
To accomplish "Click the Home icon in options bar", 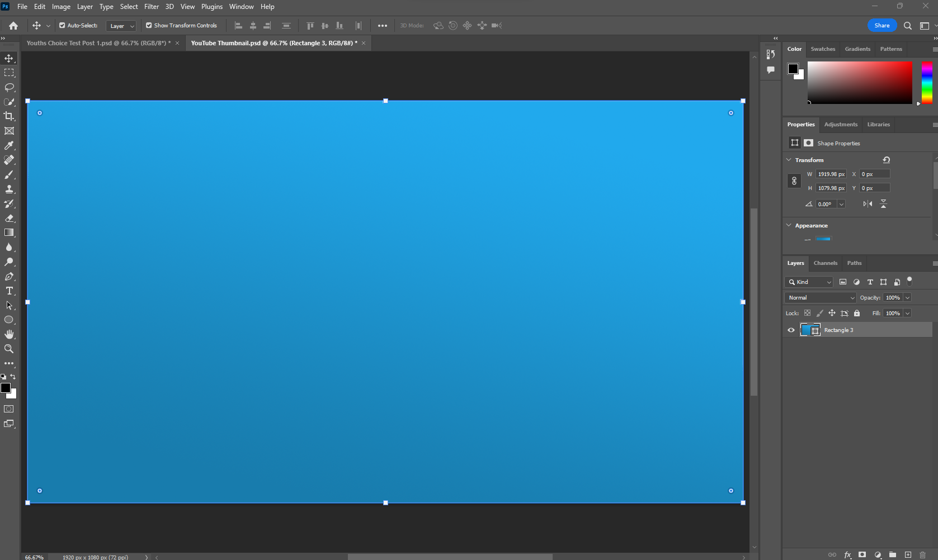I will 13,26.
